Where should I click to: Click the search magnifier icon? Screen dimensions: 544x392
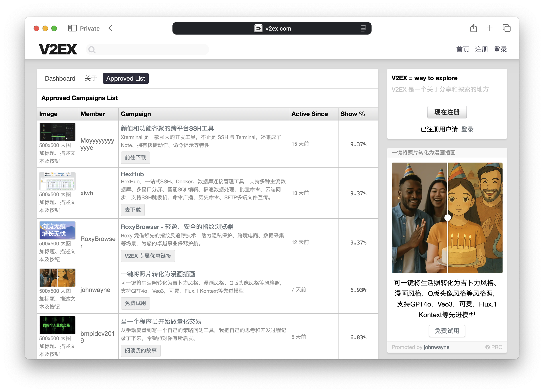(x=92, y=50)
